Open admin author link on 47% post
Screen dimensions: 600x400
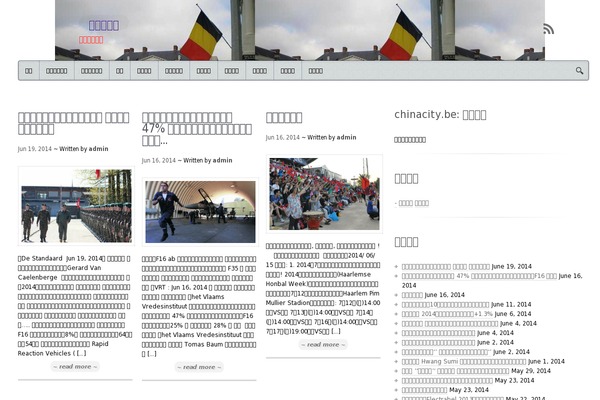coord(222,160)
